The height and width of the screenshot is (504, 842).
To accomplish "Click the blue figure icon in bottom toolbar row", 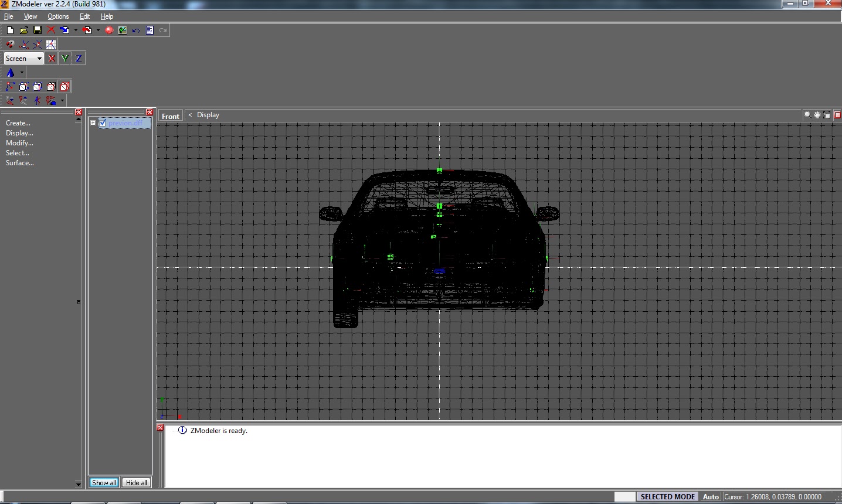I will [x=38, y=100].
